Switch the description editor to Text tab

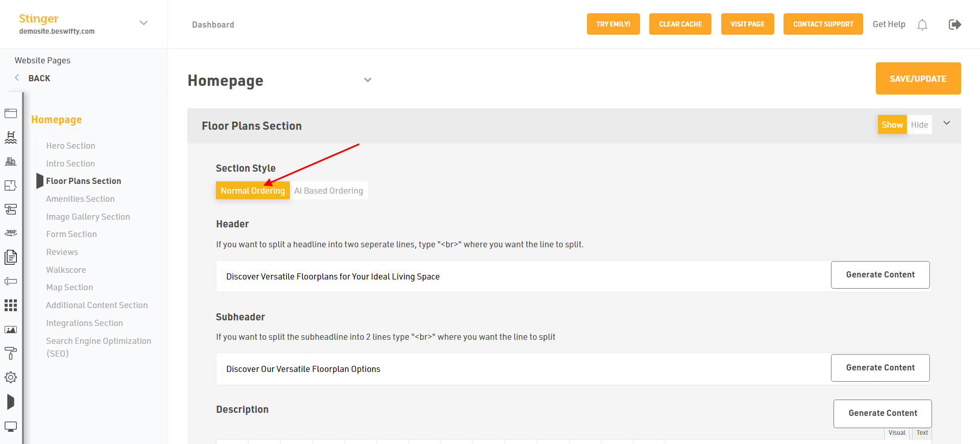coord(922,433)
